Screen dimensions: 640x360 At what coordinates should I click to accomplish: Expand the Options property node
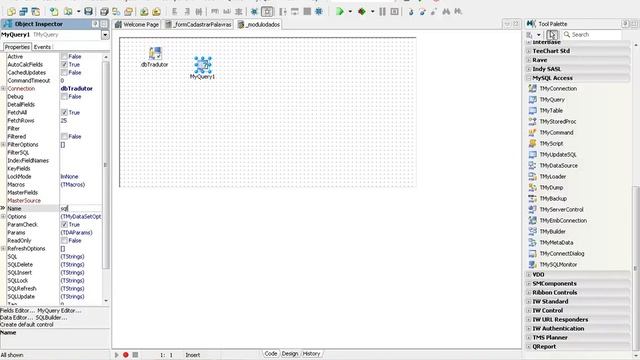click(3, 216)
